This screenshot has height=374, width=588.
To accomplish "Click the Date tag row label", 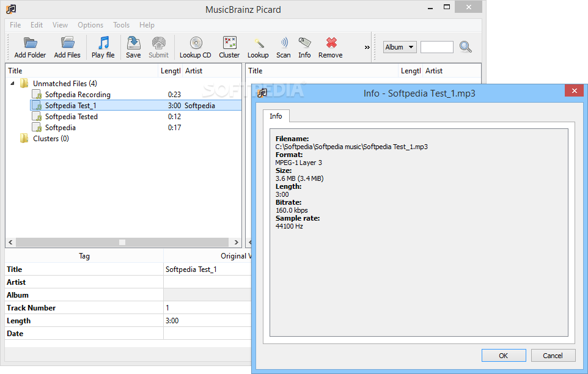I will pyautogui.click(x=15, y=334).
